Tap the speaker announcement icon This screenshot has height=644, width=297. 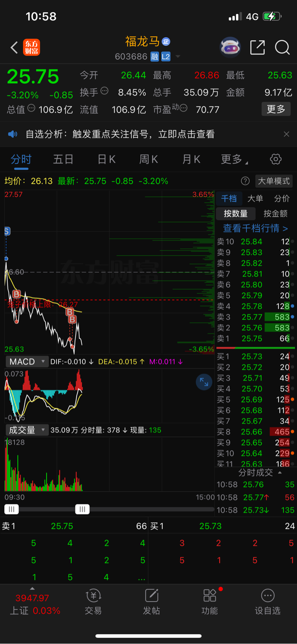(x=13, y=134)
